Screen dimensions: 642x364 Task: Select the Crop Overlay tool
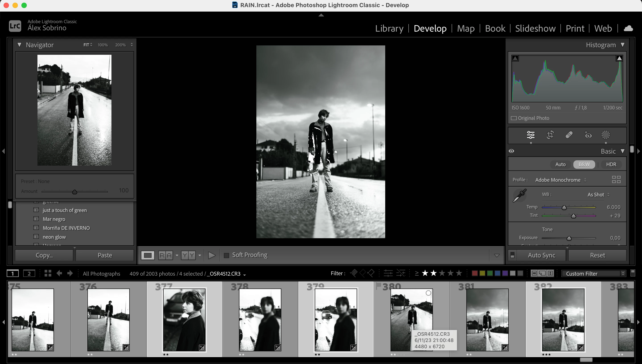pyautogui.click(x=550, y=135)
